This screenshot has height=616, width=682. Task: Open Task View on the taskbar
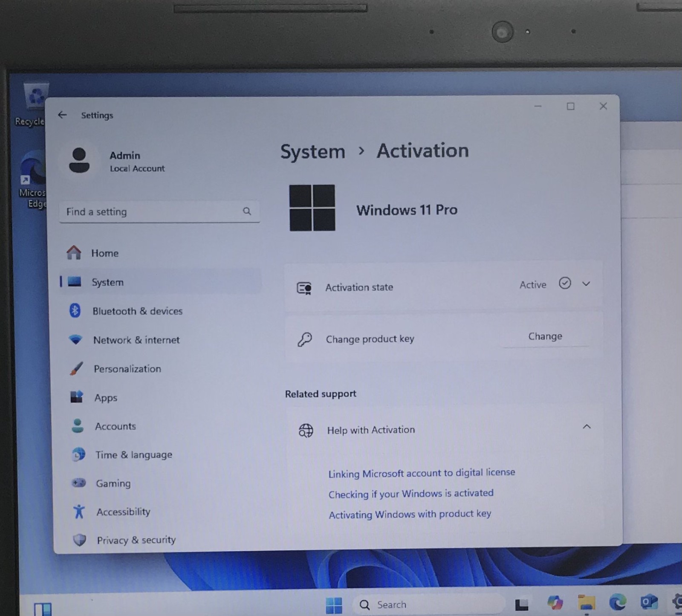[x=522, y=604]
